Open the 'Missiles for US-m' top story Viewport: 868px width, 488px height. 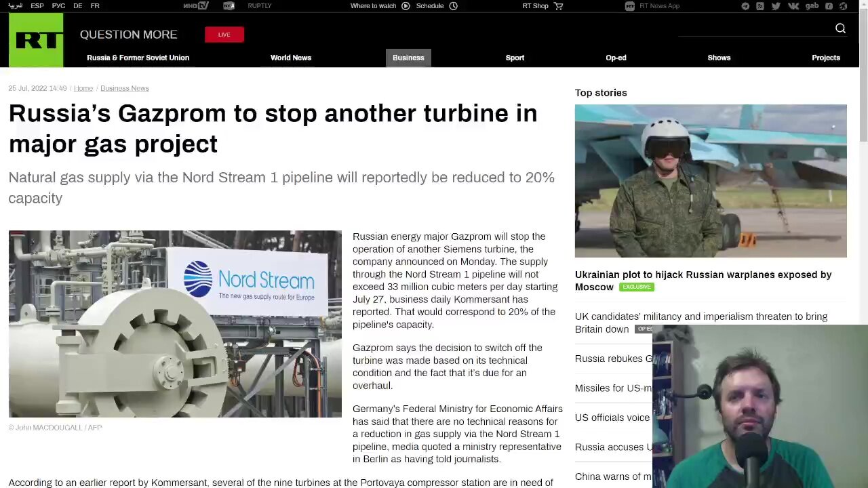pyautogui.click(x=614, y=388)
